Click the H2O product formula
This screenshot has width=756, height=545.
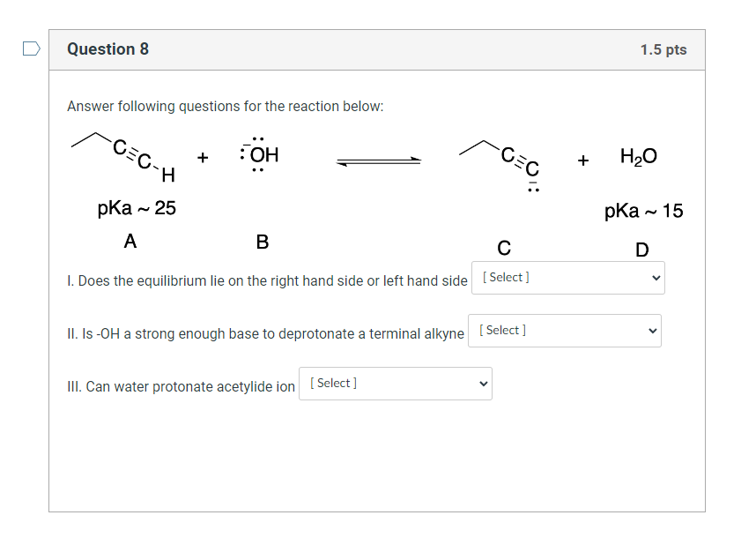[638, 157]
